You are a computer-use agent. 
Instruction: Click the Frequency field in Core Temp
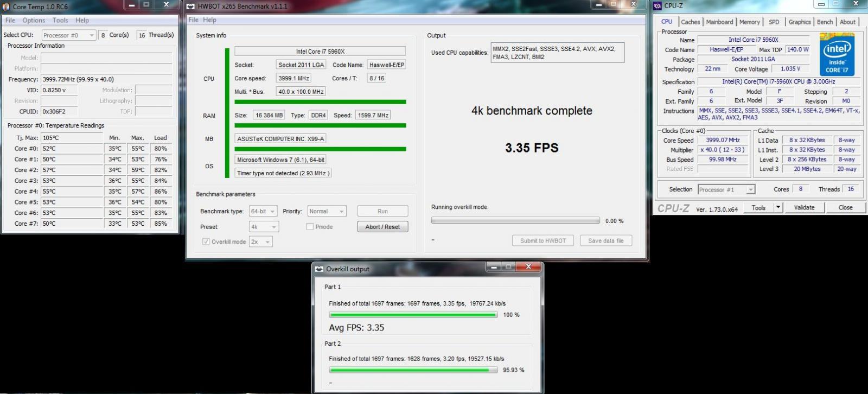106,79
